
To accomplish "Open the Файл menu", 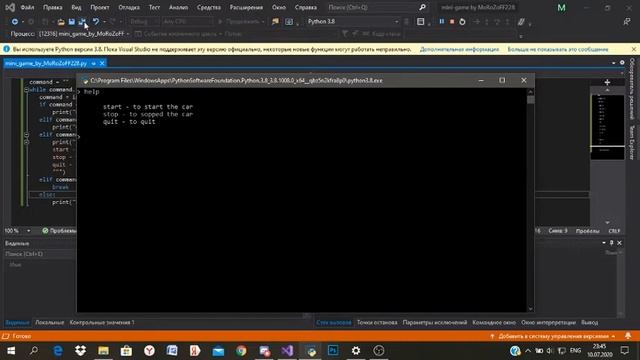I will 27,7.
